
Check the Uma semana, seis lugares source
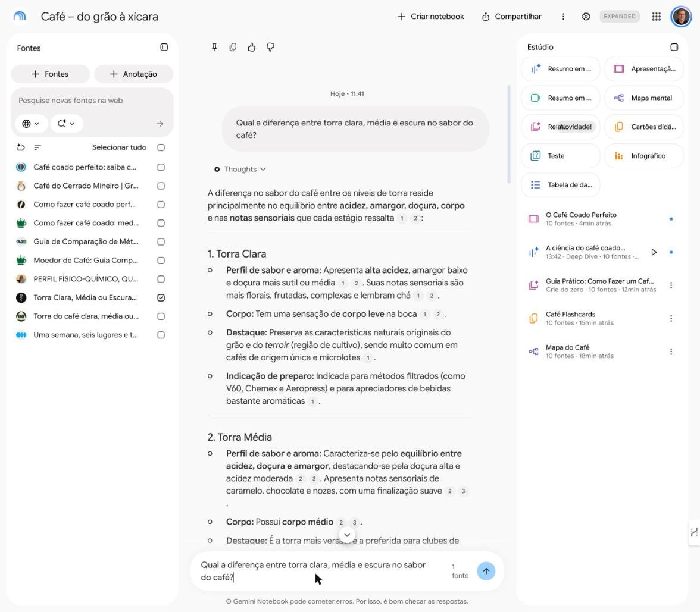pyautogui.click(x=161, y=335)
